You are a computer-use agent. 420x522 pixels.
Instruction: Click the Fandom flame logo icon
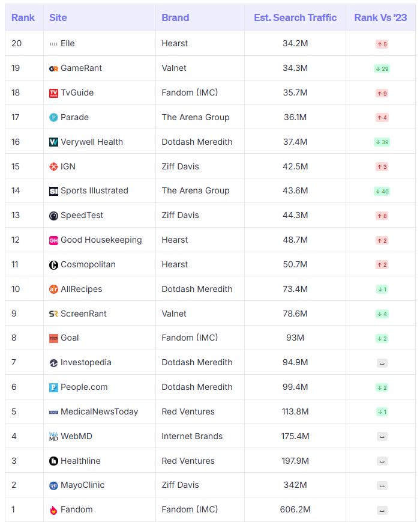[54, 510]
